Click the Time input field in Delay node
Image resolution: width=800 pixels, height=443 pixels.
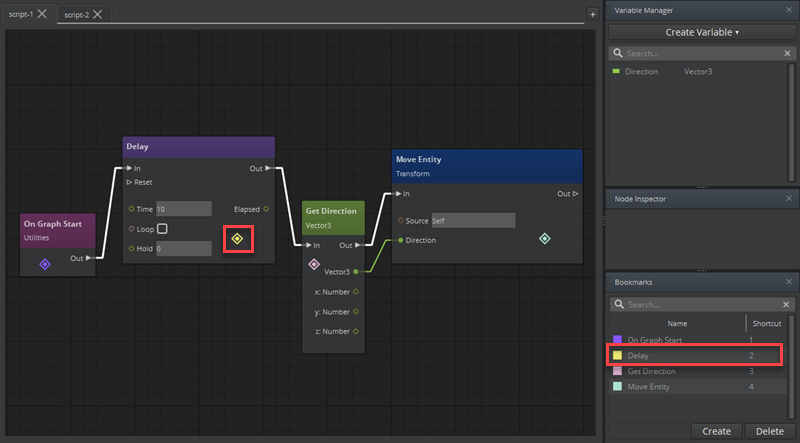pyautogui.click(x=183, y=209)
